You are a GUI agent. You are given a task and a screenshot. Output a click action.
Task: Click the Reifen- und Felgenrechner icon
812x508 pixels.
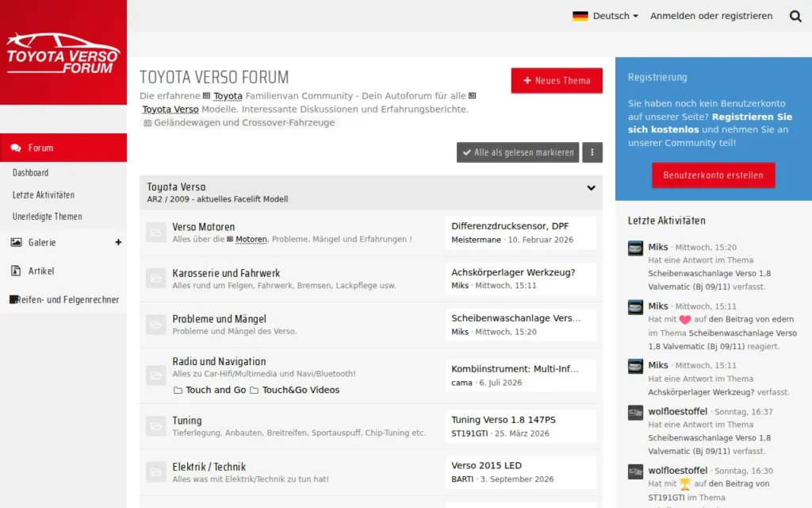[13, 299]
